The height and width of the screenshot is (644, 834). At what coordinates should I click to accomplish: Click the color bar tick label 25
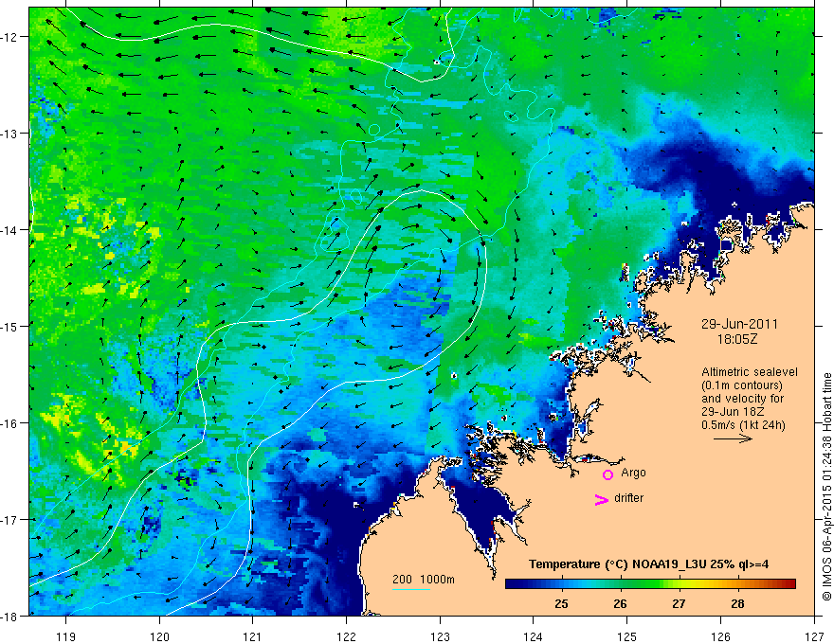(561, 604)
